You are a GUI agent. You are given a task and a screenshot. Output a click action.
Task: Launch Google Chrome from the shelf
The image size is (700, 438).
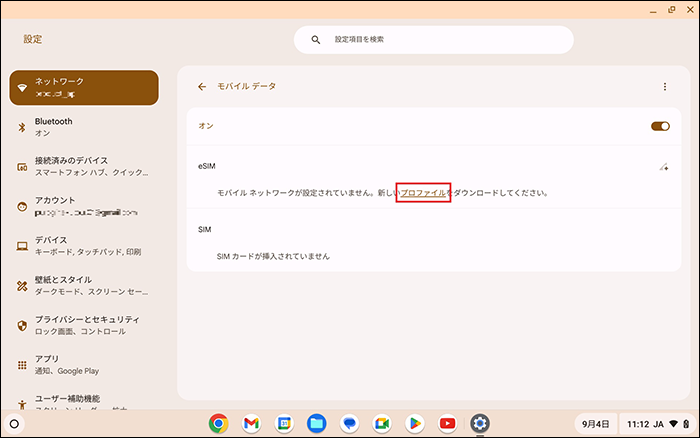pos(218,423)
